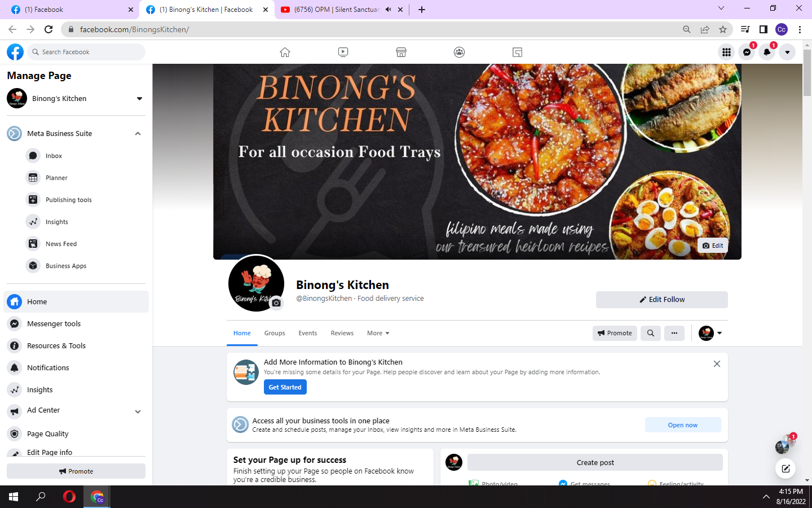Toggle the browser side panel
The image size is (812, 508).
[x=763, y=29]
